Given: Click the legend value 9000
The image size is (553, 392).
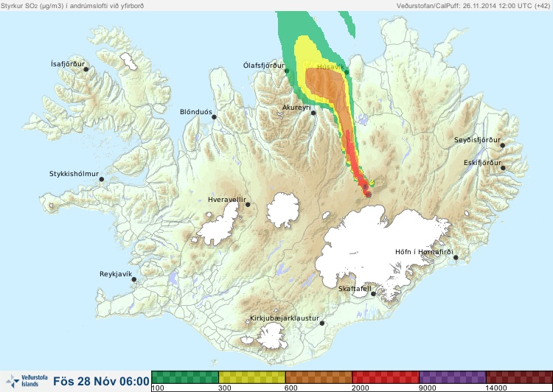Looking at the screenshot, I should pos(427,388).
